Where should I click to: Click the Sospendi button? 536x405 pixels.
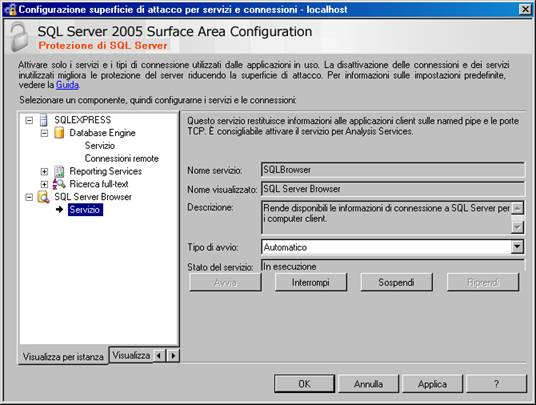(396, 282)
